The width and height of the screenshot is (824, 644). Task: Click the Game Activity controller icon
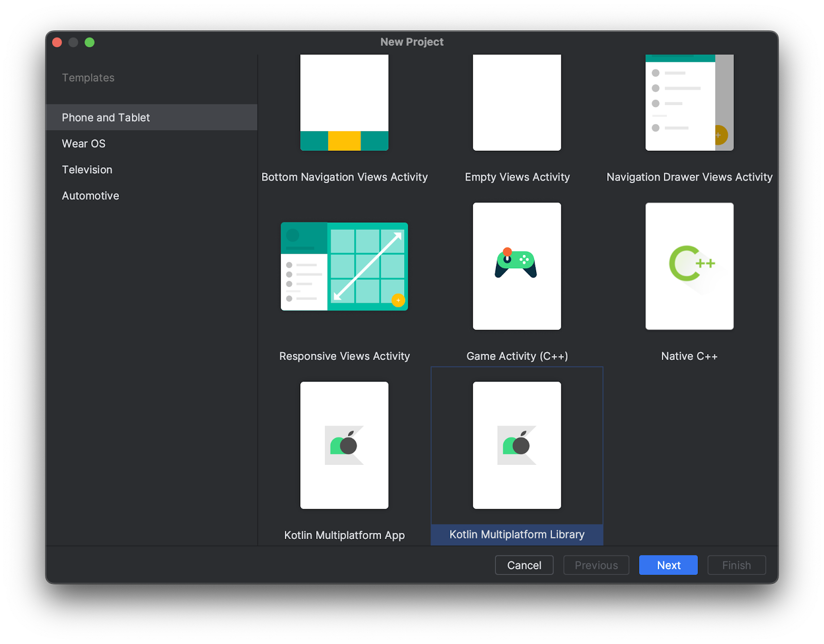click(x=516, y=263)
